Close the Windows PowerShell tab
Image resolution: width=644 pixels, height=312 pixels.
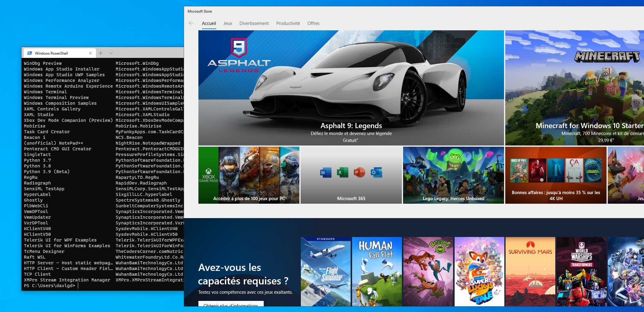click(91, 53)
